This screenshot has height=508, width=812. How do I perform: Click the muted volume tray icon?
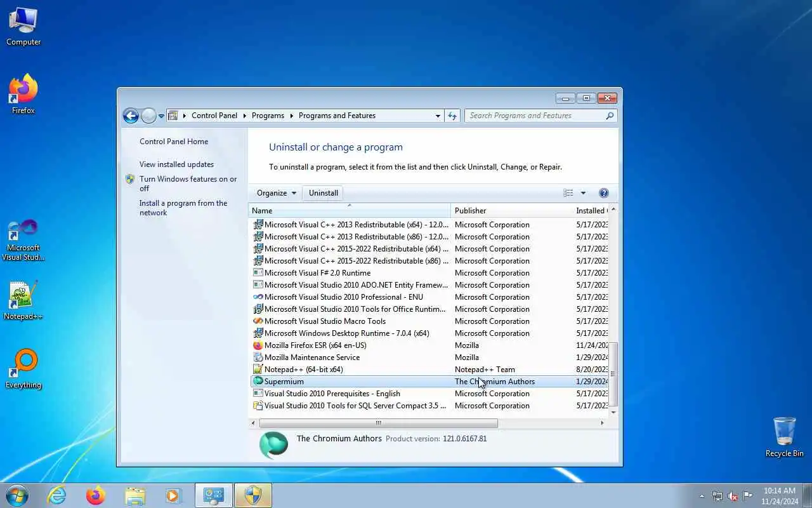pos(733,496)
